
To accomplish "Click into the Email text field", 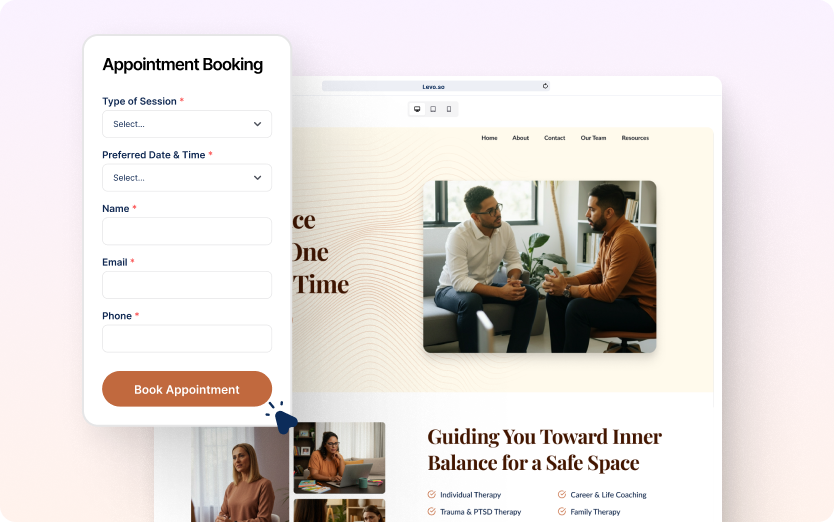I will tap(187, 285).
